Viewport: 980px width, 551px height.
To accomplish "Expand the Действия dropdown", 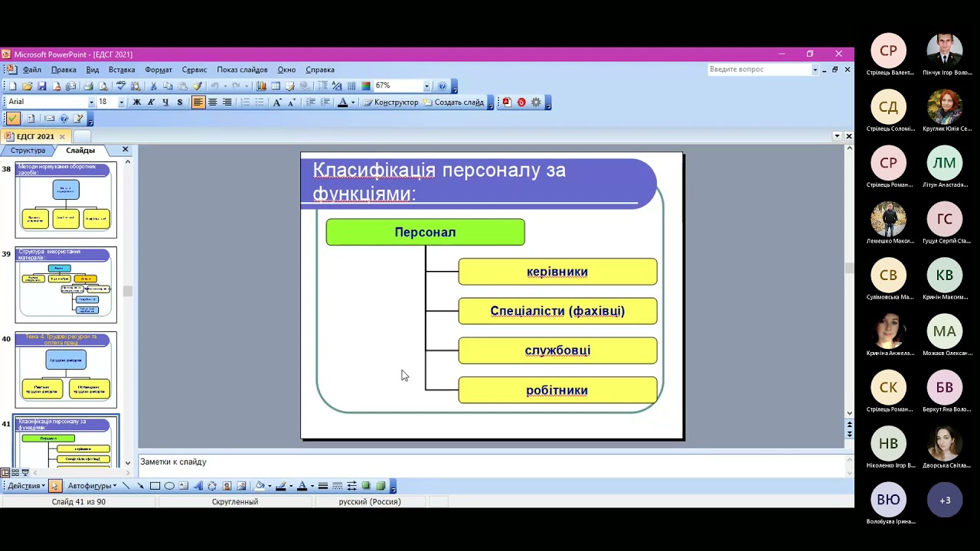I will tap(27, 486).
